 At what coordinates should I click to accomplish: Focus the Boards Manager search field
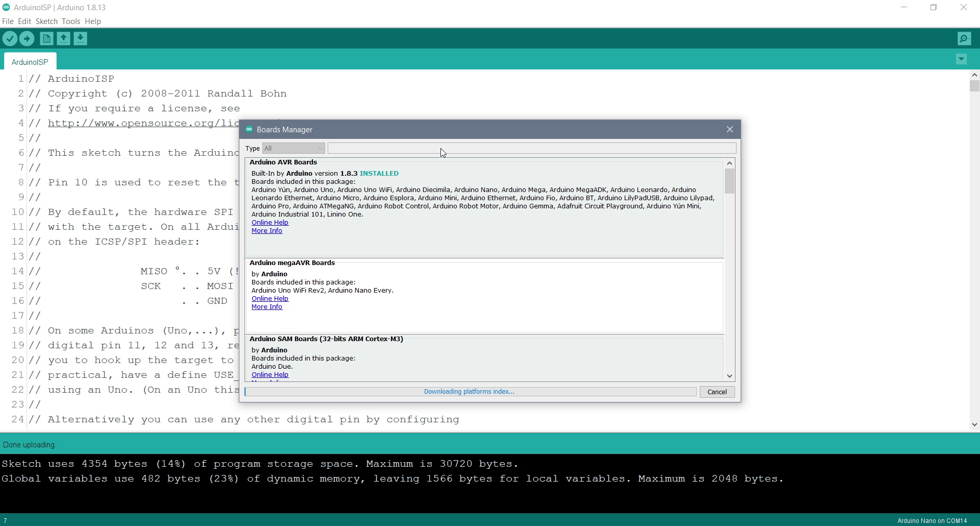(x=532, y=148)
